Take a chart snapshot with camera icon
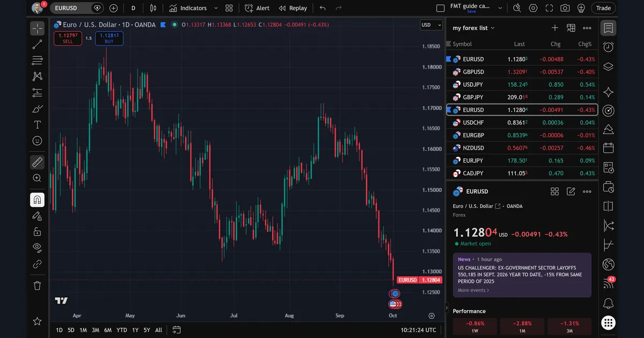644x338 pixels. point(565,8)
